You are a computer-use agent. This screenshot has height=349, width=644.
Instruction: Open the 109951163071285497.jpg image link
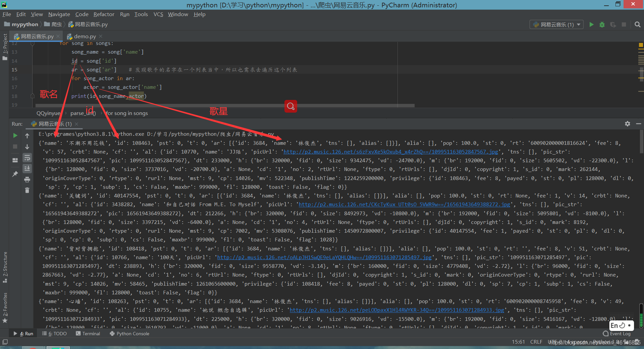point(324,257)
